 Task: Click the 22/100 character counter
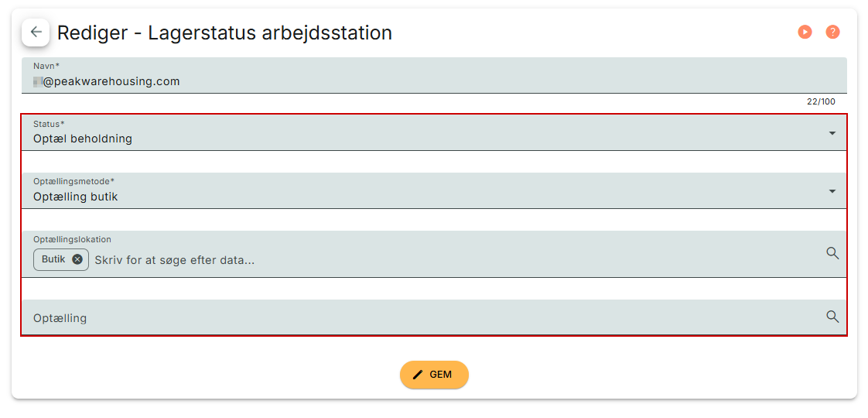(821, 101)
